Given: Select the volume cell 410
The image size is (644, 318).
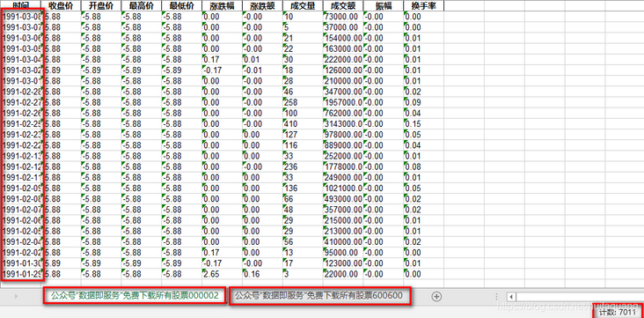Looking at the screenshot, I should tap(303, 123).
